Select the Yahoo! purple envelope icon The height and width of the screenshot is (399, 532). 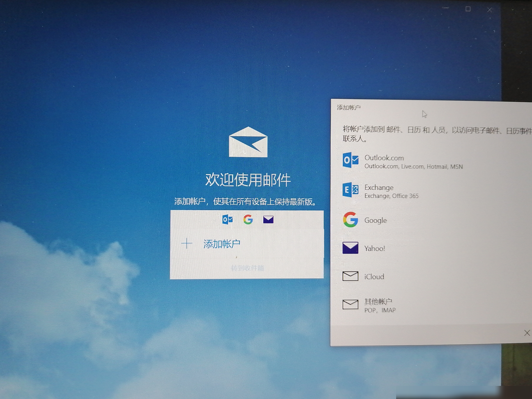click(351, 248)
